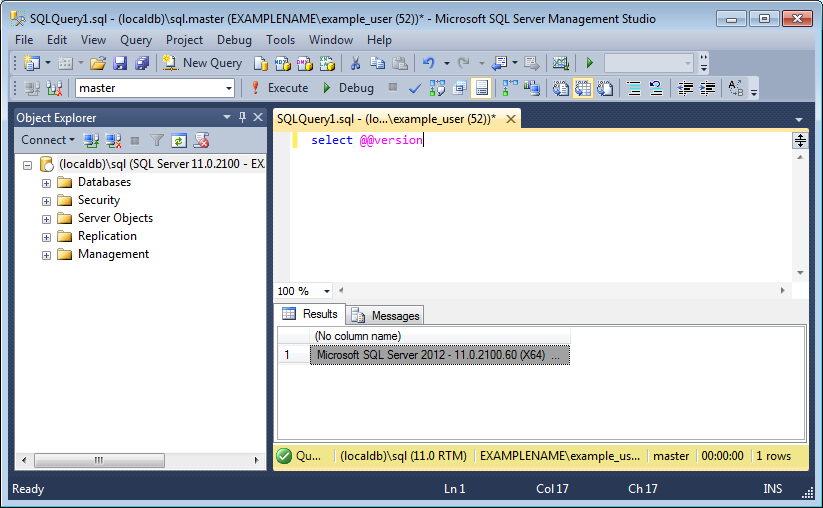Close the Object Explorer panel
The width and height of the screenshot is (823, 508).
(258, 117)
